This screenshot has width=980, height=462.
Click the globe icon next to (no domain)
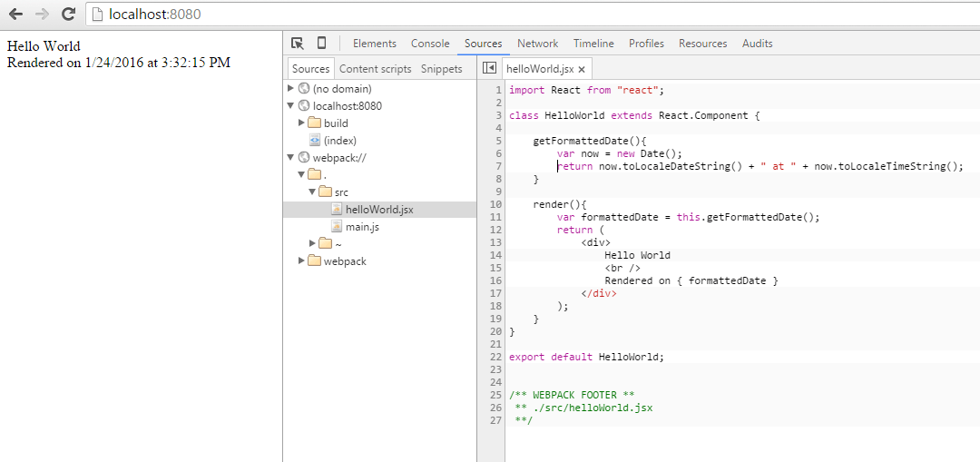(x=304, y=89)
